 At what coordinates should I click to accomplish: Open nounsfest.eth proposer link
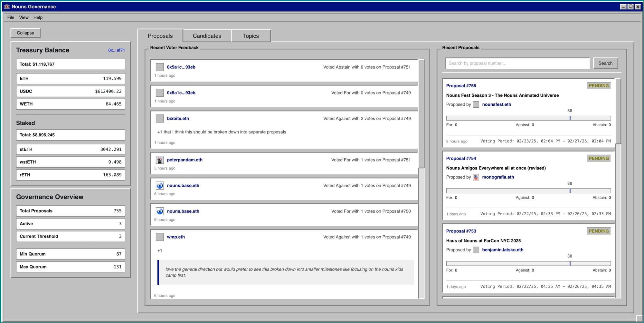(x=497, y=104)
